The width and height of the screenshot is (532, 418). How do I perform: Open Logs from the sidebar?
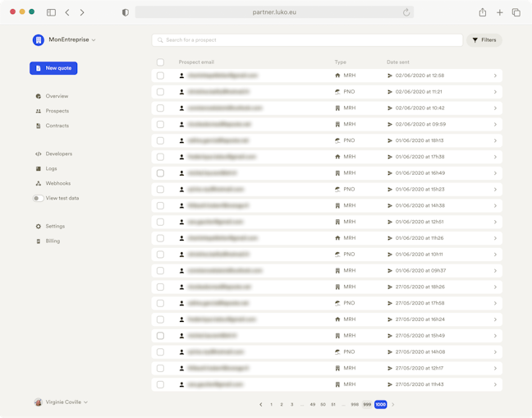(51, 168)
